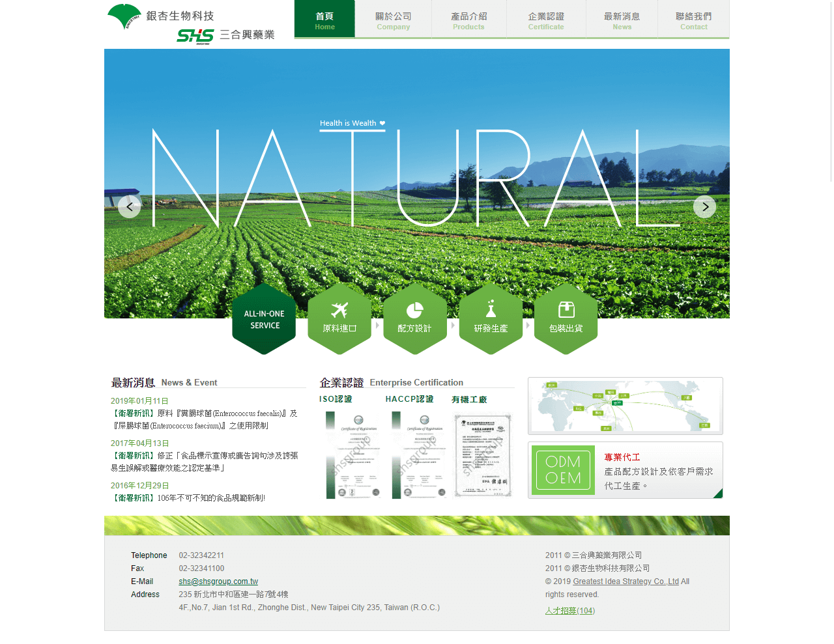Open the 106年 food regulation news item
This screenshot has width=834, height=644.
(188, 498)
